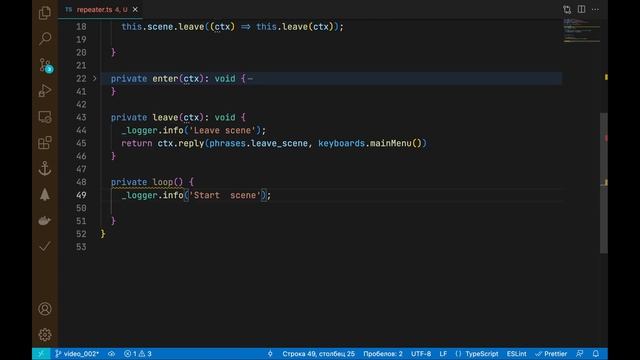The height and width of the screenshot is (360, 640).
Task: Open the Manage gear settings icon
Action: click(45, 335)
